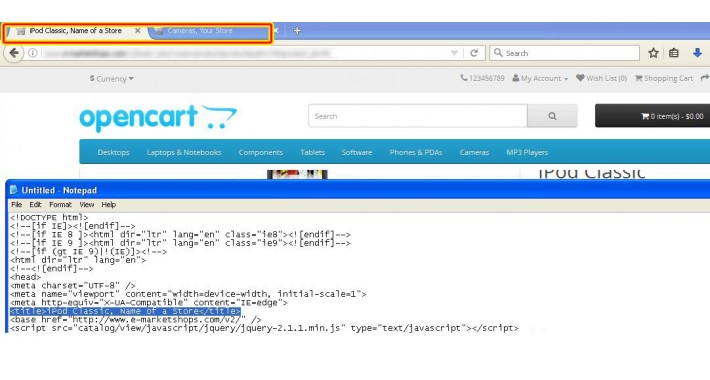Open Notepad Help menu
The image size is (710, 380).
tap(109, 205)
